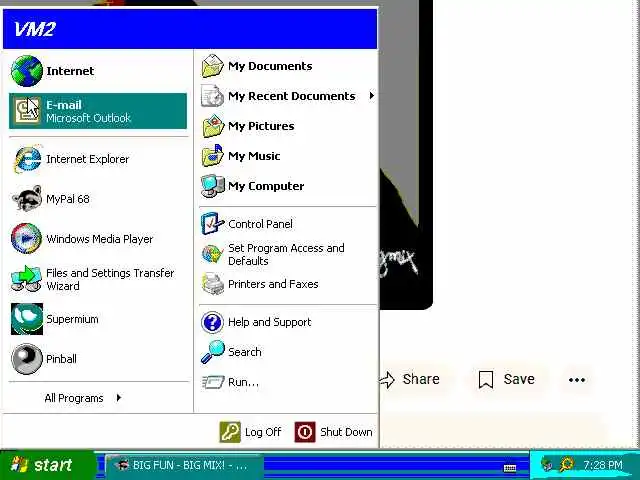Click the My Computer icon
Image resolution: width=640 pixels, height=480 pixels.
tap(213, 186)
